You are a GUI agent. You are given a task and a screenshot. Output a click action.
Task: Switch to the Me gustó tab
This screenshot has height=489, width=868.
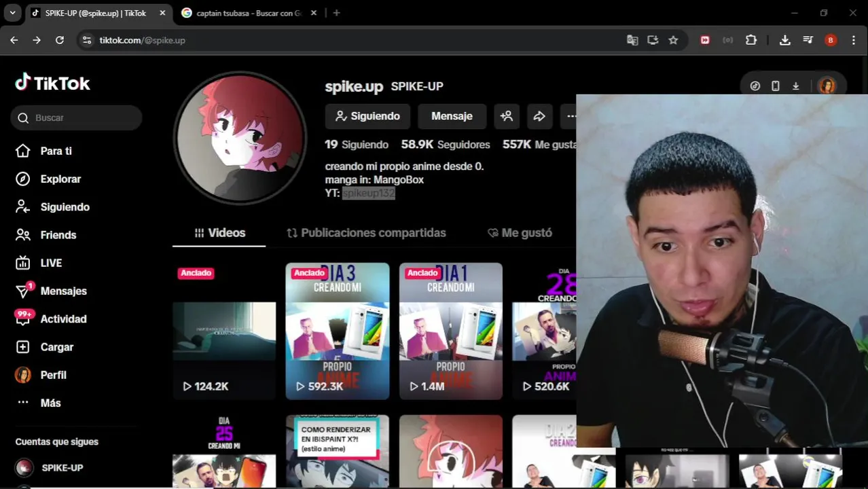(x=520, y=232)
